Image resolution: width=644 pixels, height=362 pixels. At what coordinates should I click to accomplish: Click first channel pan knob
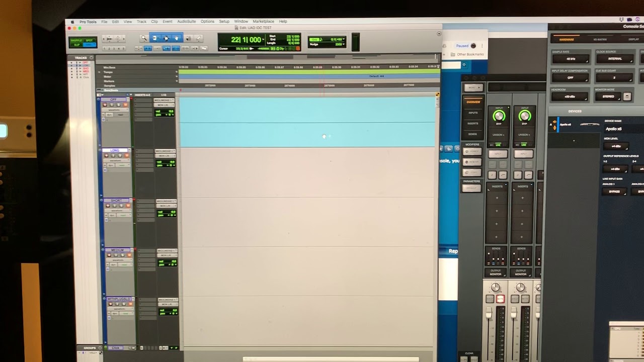[x=496, y=288]
